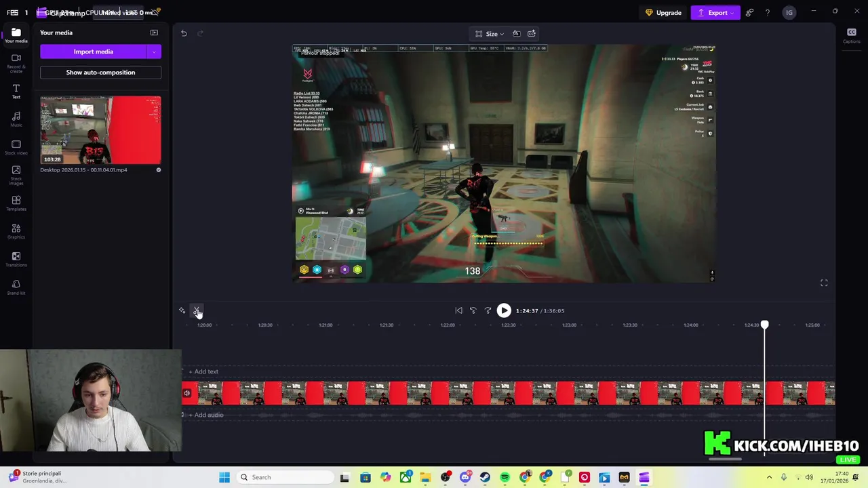Open the Music sidebar panel
The image size is (868, 488).
coord(16,119)
